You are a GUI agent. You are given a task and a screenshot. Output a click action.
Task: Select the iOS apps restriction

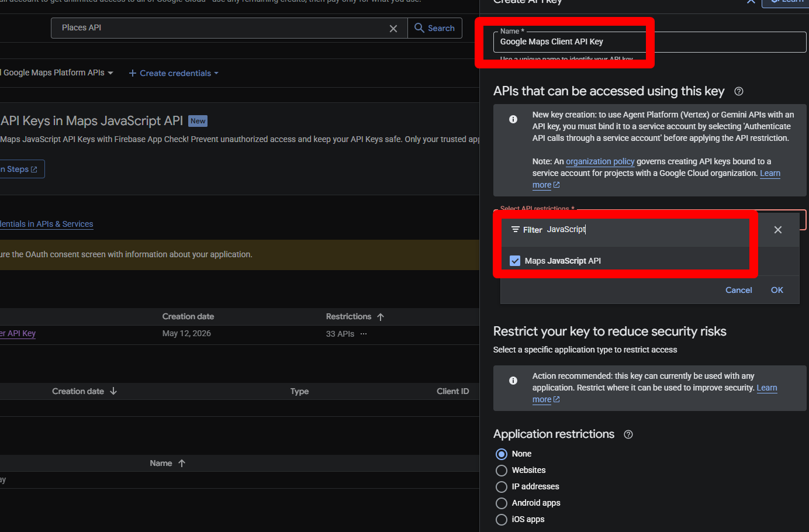tap(502, 520)
